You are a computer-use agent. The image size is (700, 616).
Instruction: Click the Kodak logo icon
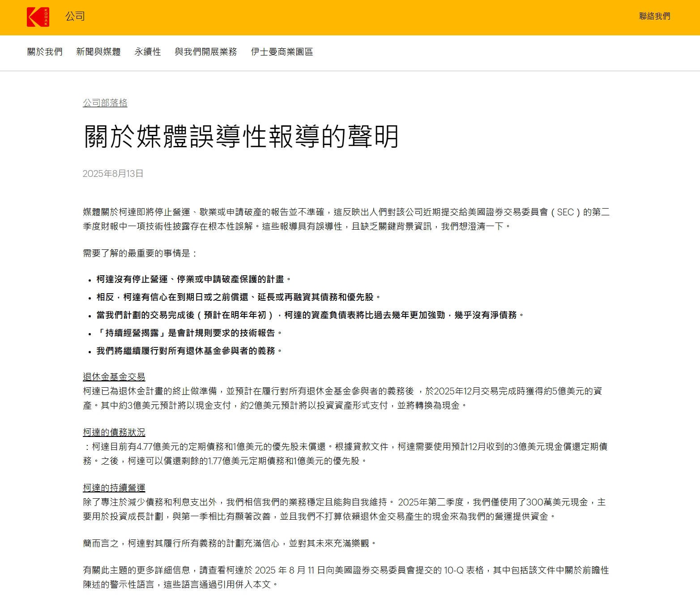38,17
